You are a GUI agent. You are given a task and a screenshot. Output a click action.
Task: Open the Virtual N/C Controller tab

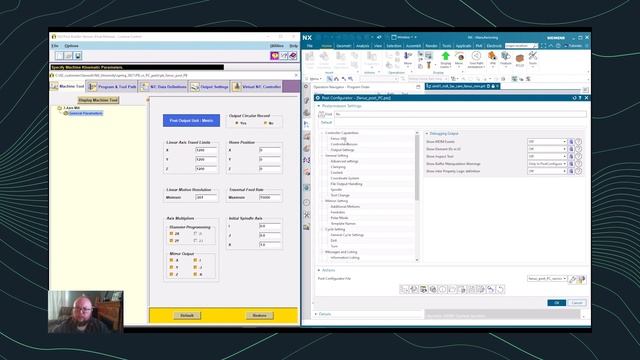coord(256,87)
